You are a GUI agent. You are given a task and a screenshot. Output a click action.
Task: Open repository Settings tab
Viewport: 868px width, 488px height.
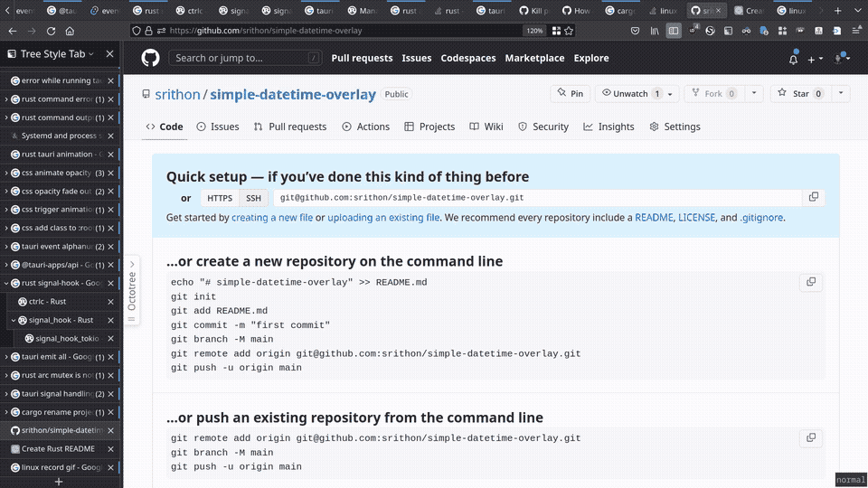675,127
